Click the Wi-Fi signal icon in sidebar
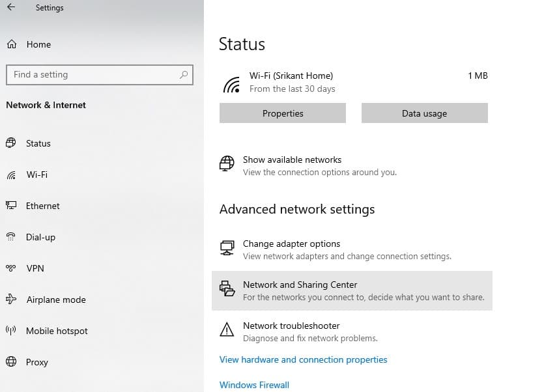Screen dimensions: 544x392 point(11,175)
